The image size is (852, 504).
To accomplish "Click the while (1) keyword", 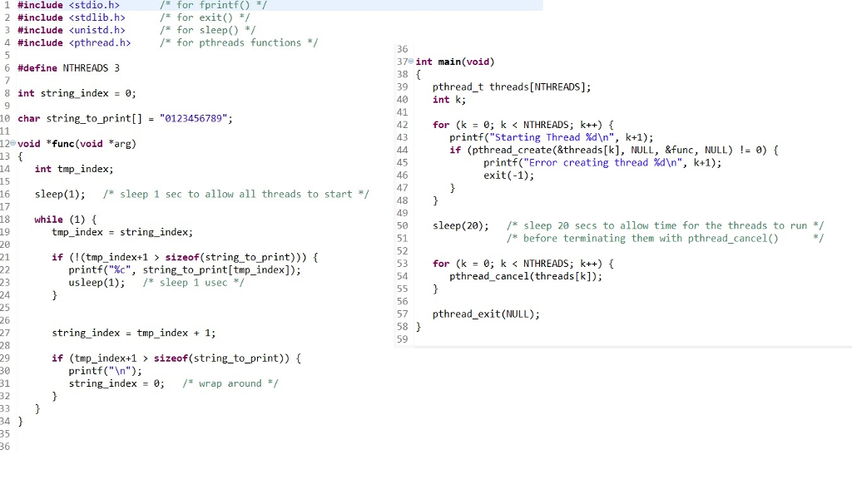I will (49, 219).
